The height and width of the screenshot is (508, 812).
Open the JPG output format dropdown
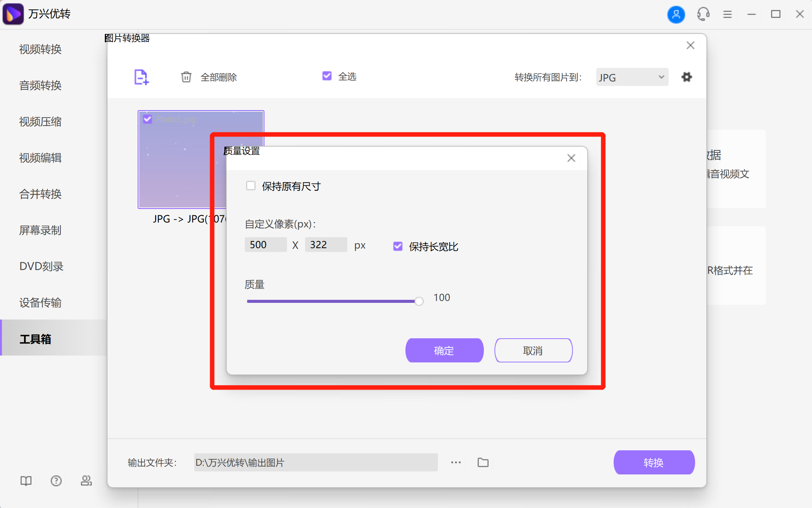click(631, 77)
